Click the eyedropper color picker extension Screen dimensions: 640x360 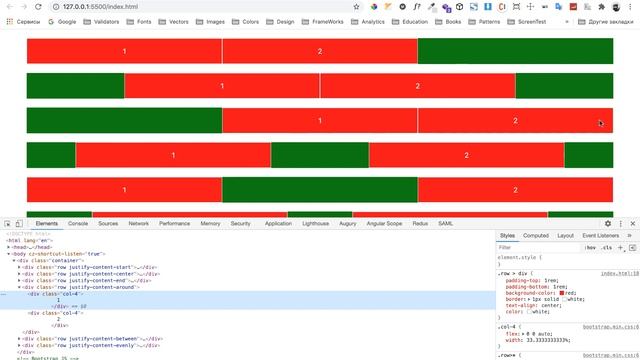point(431,7)
